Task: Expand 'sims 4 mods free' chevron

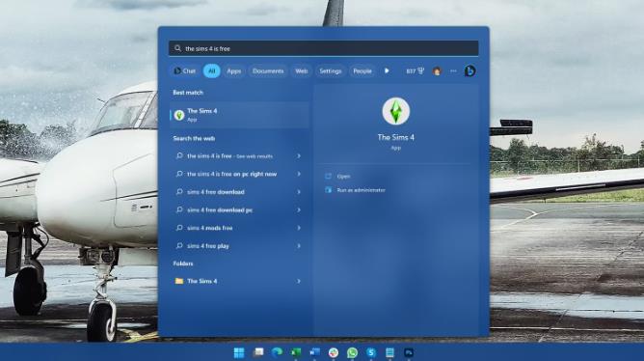Action: (299, 228)
